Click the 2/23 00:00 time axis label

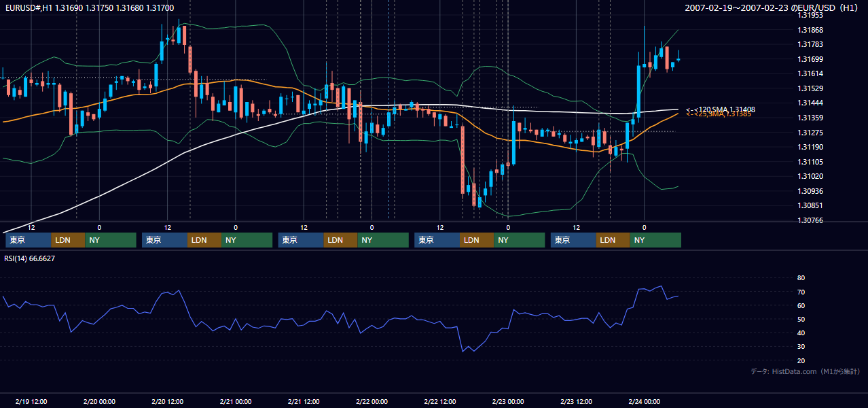click(508, 401)
